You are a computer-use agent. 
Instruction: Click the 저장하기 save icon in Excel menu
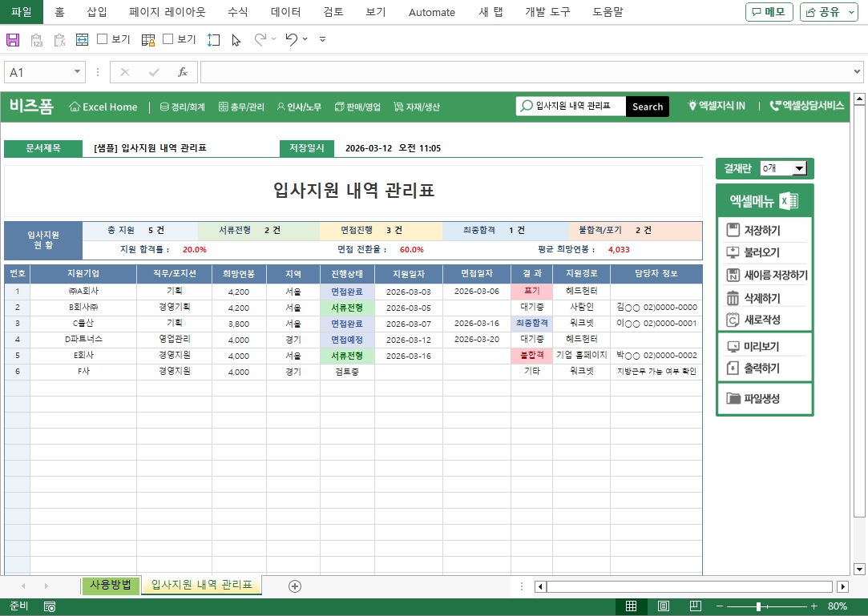(x=733, y=231)
